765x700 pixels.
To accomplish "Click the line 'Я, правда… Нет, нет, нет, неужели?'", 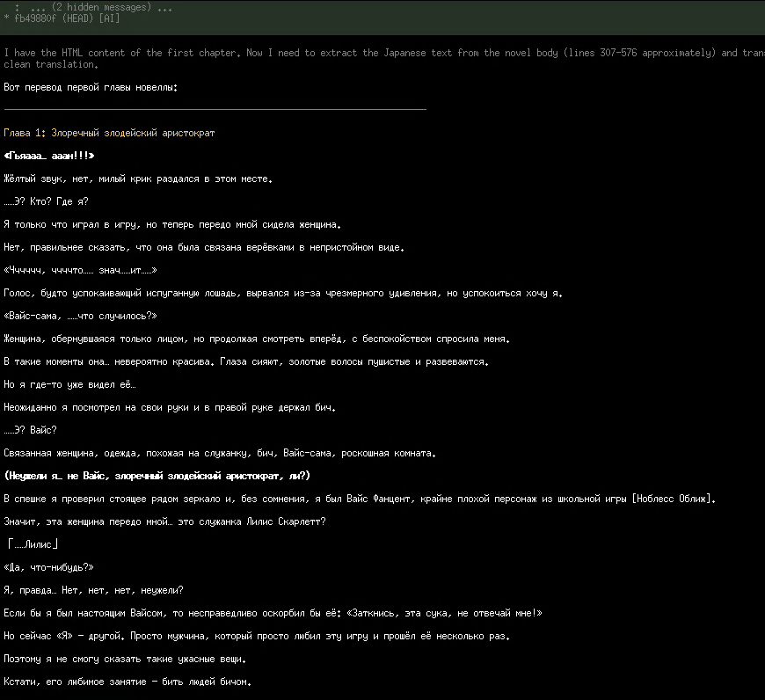I will point(94,590).
